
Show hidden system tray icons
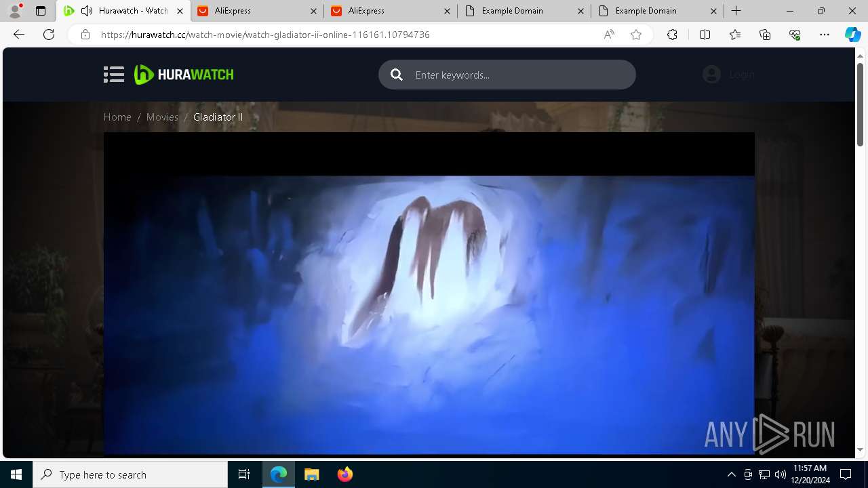(x=731, y=474)
